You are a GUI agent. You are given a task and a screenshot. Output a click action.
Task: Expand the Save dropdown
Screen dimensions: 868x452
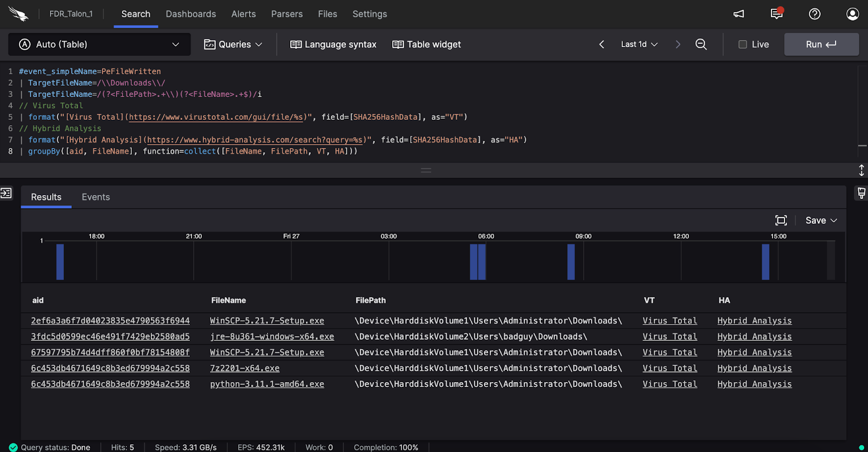(821, 220)
